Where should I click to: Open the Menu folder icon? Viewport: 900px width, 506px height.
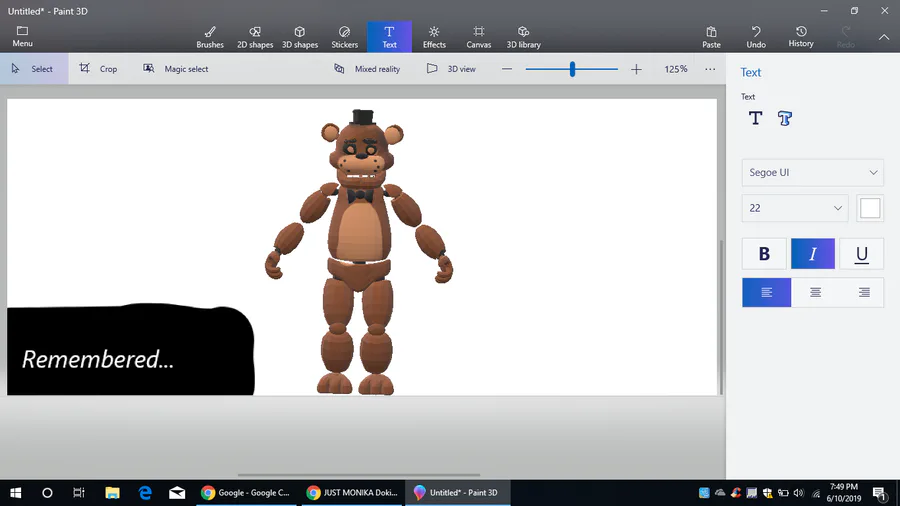(x=22, y=36)
